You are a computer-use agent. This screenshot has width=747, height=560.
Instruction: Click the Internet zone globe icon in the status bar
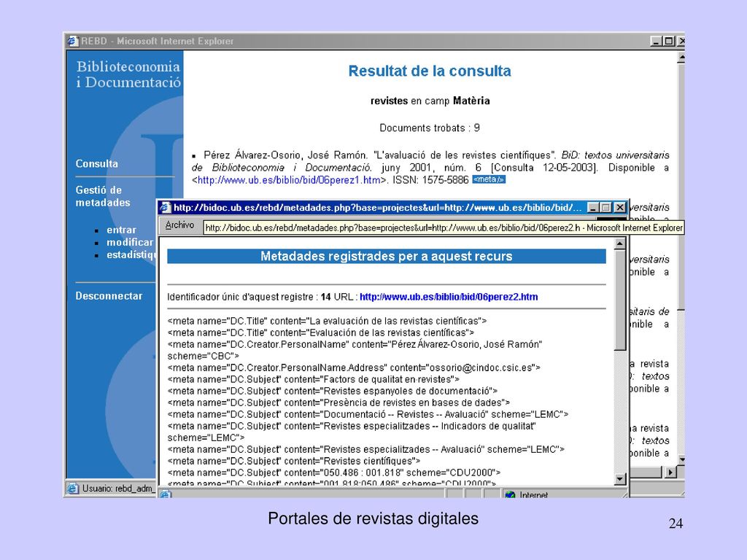coord(510,495)
